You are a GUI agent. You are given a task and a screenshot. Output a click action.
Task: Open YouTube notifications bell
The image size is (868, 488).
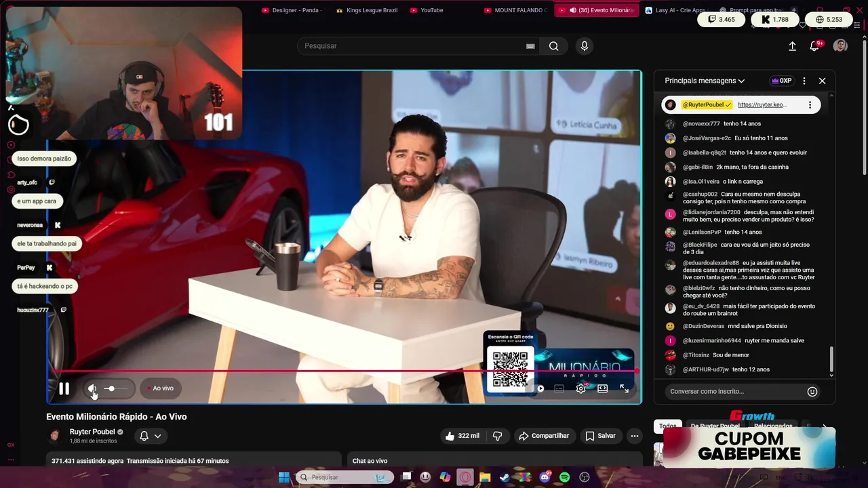[815, 46]
